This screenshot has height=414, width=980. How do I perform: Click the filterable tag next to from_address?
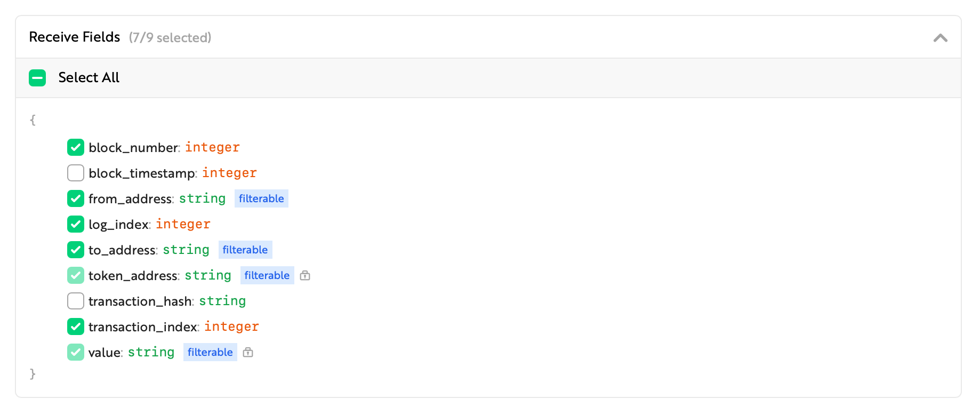coord(261,198)
